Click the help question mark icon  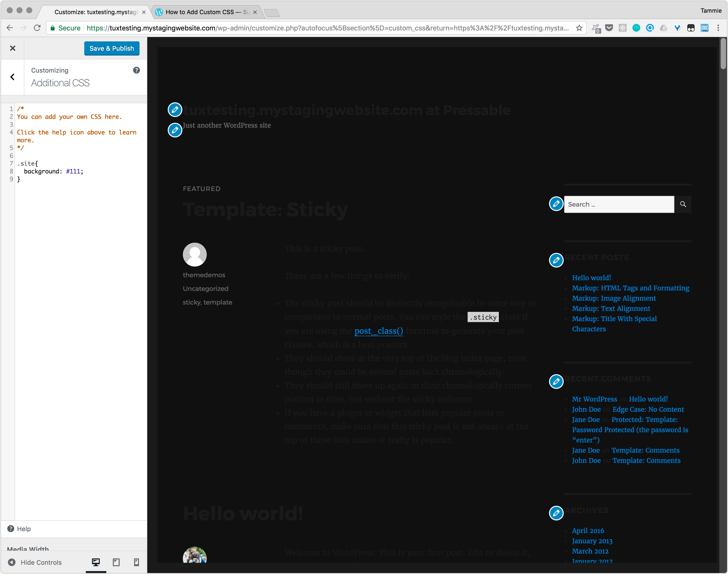pyautogui.click(x=136, y=70)
